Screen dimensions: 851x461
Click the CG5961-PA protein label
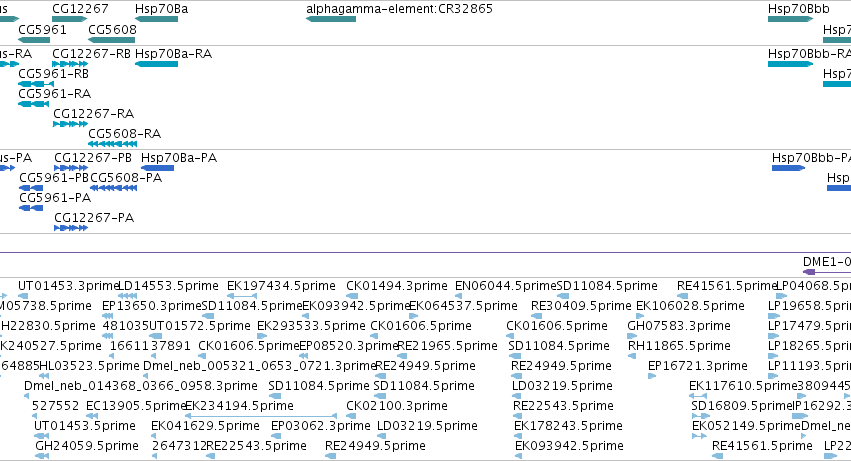pyautogui.click(x=55, y=198)
